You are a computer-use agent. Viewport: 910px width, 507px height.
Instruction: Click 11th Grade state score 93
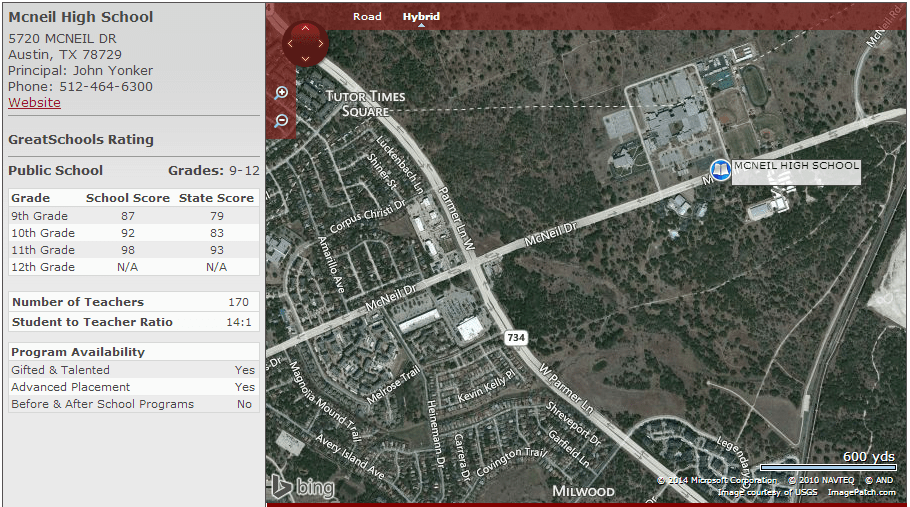pyautogui.click(x=216, y=250)
